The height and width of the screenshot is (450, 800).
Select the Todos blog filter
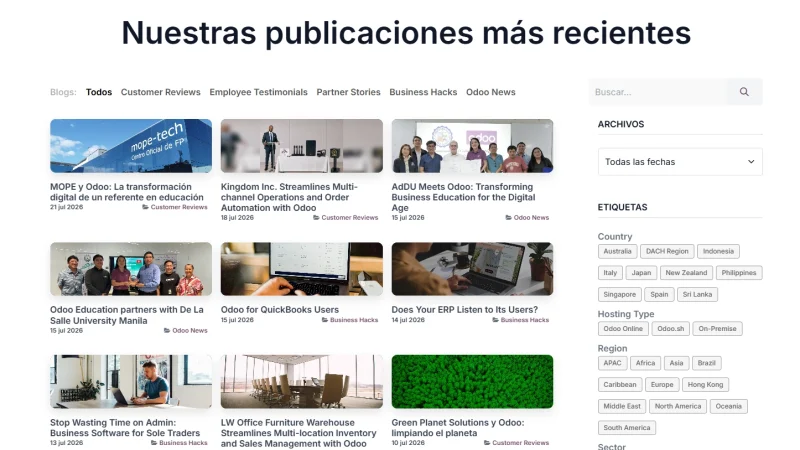[x=98, y=92]
